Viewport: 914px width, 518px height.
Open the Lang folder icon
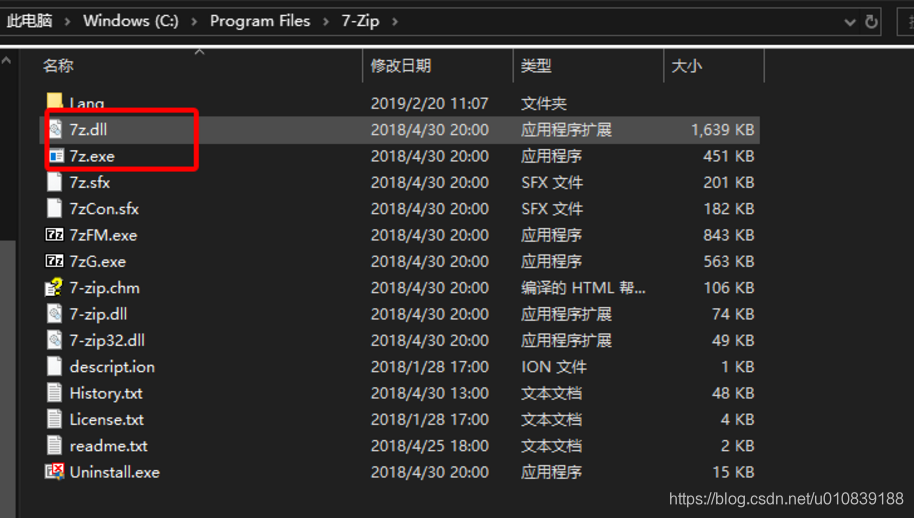click(54, 102)
